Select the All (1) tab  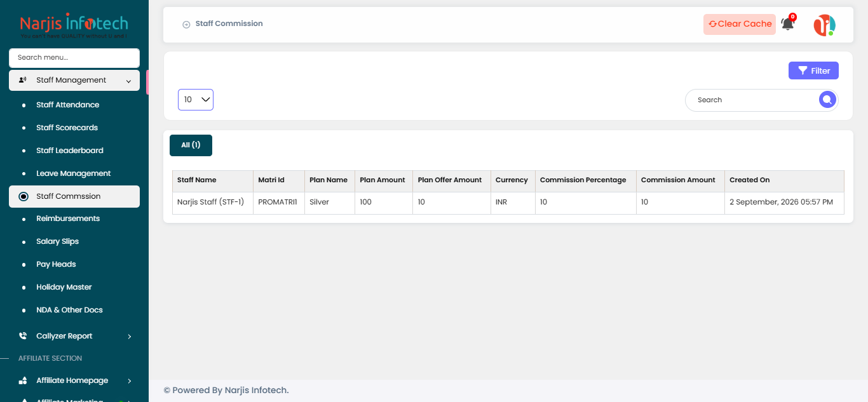191,145
